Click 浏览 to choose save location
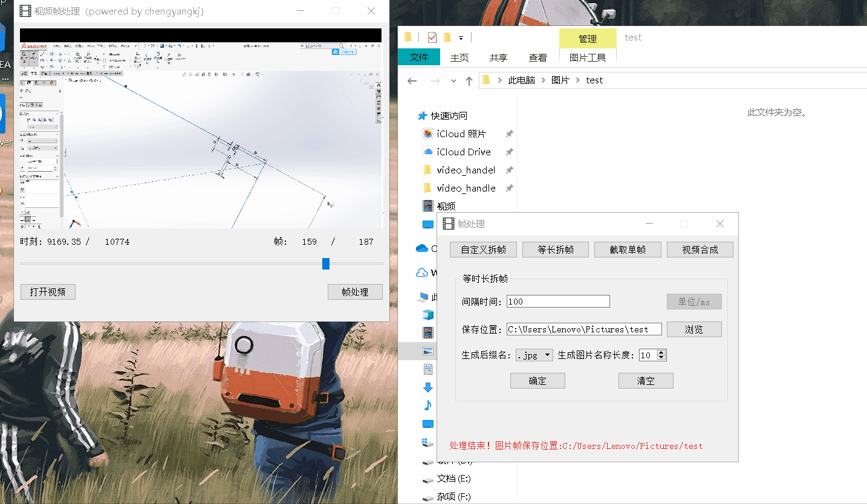This screenshot has width=867, height=504. [694, 329]
